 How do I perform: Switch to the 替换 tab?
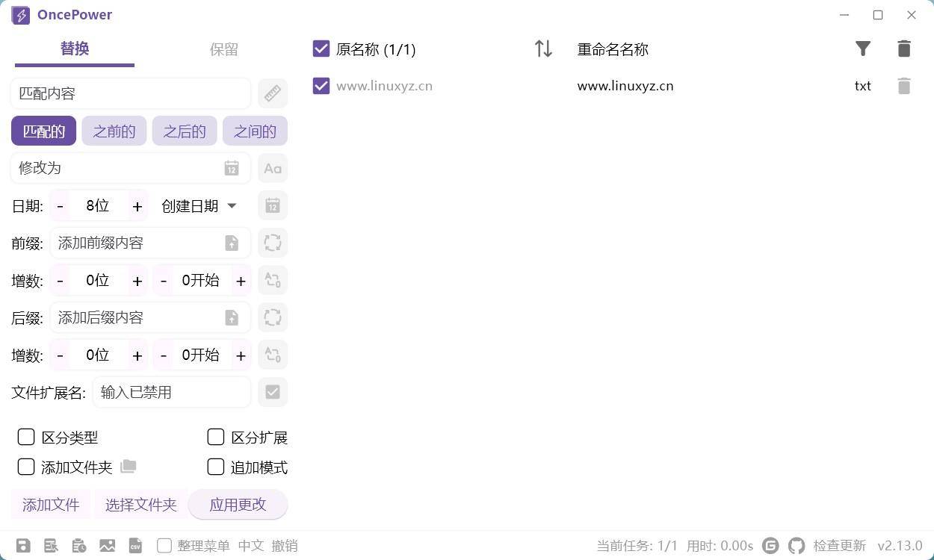coord(75,49)
